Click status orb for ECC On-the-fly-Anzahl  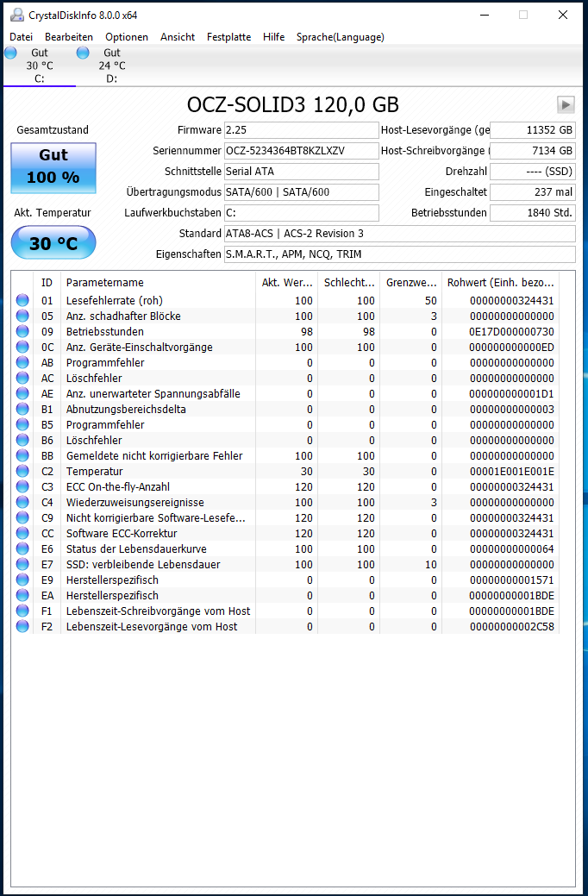[x=22, y=486]
